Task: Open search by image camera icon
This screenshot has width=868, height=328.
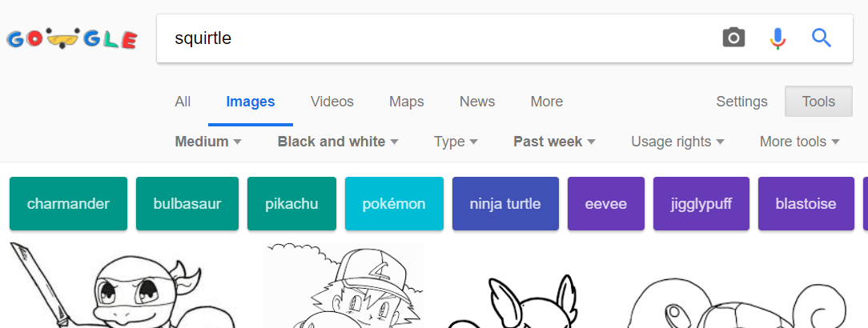Action: (733, 38)
